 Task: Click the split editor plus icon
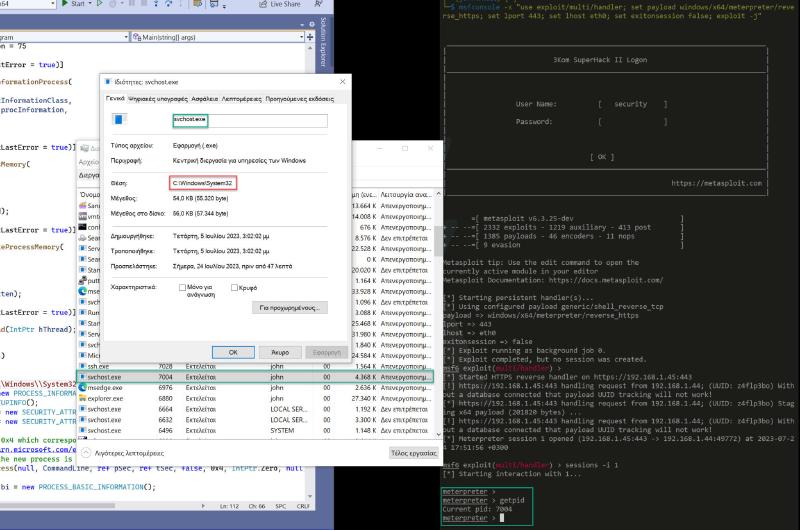310,37
